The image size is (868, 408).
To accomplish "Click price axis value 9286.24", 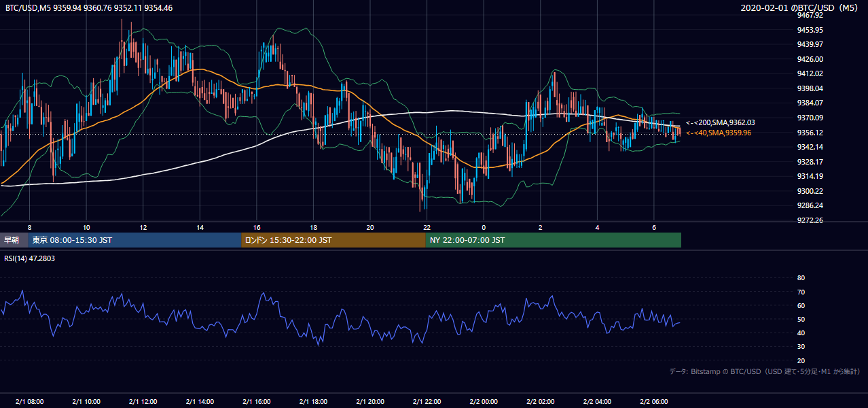I will pos(810,205).
